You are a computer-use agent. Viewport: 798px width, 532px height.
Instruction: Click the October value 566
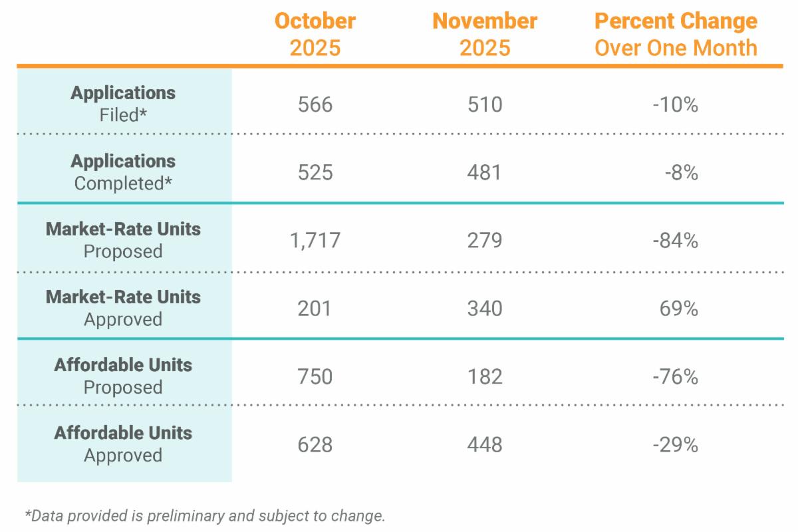[315, 105]
